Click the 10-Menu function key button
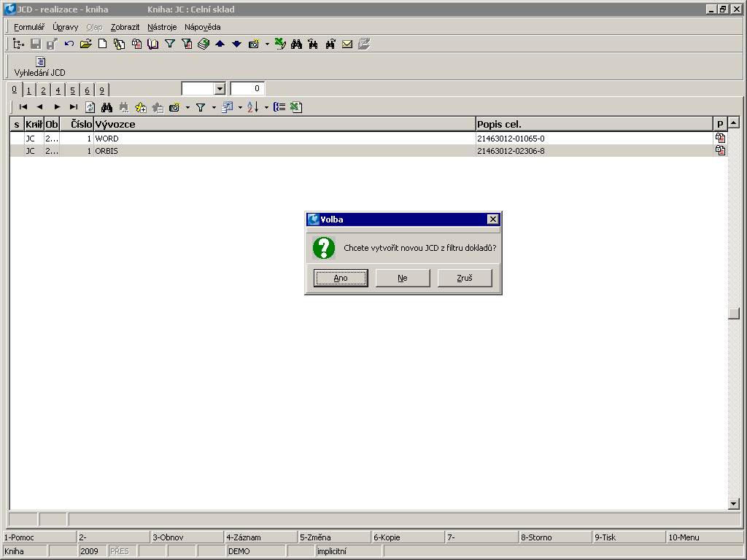Image resolution: width=747 pixels, height=560 pixels. point(704,537)
